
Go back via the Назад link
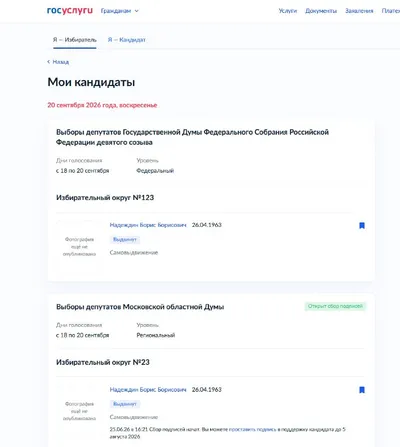tap(61, 62)
